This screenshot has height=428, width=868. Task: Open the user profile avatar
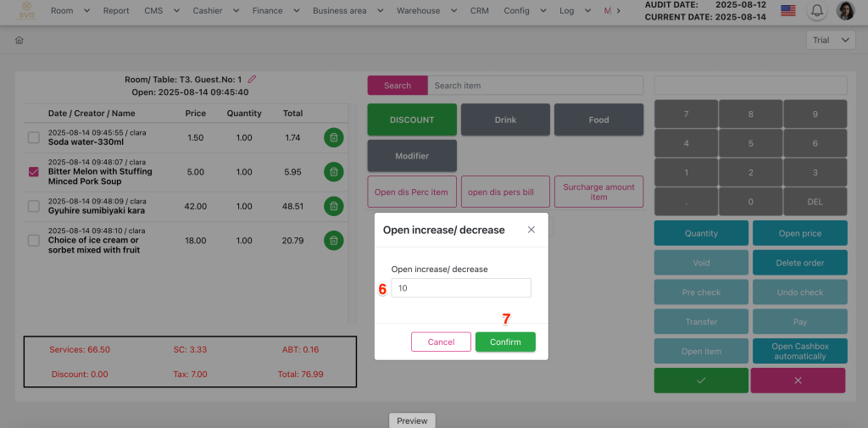coord(845,11)
